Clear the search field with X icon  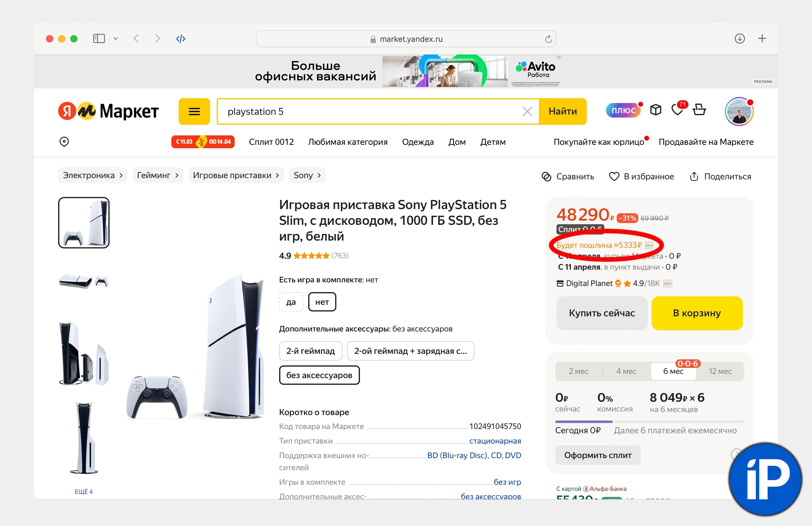point(527,111)
